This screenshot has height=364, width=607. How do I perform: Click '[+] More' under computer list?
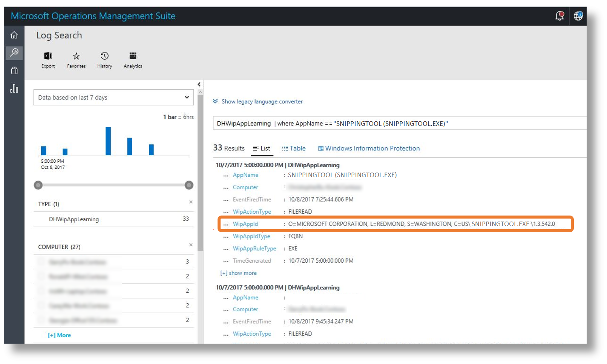pos(59,335)
